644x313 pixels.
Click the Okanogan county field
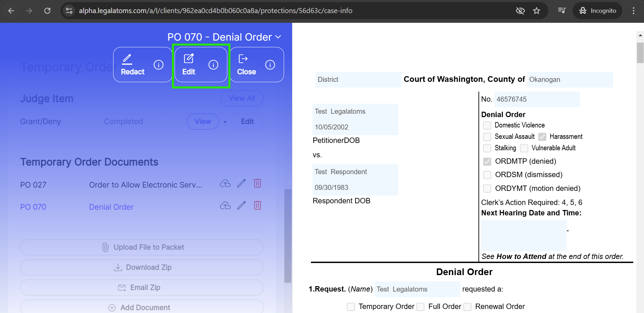tap(570, 80)
